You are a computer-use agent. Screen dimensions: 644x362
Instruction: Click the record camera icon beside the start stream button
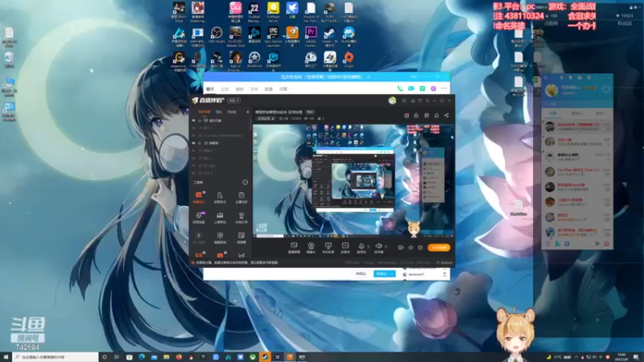pos(400,248)
